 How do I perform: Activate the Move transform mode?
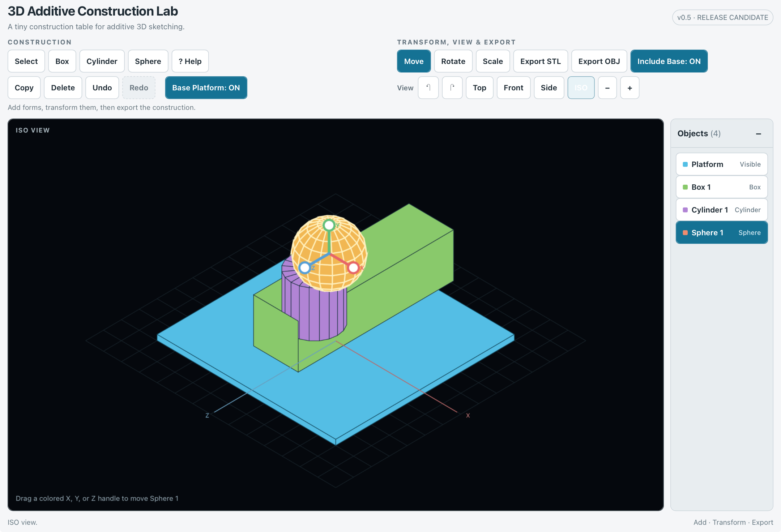(x=414, y=61)
